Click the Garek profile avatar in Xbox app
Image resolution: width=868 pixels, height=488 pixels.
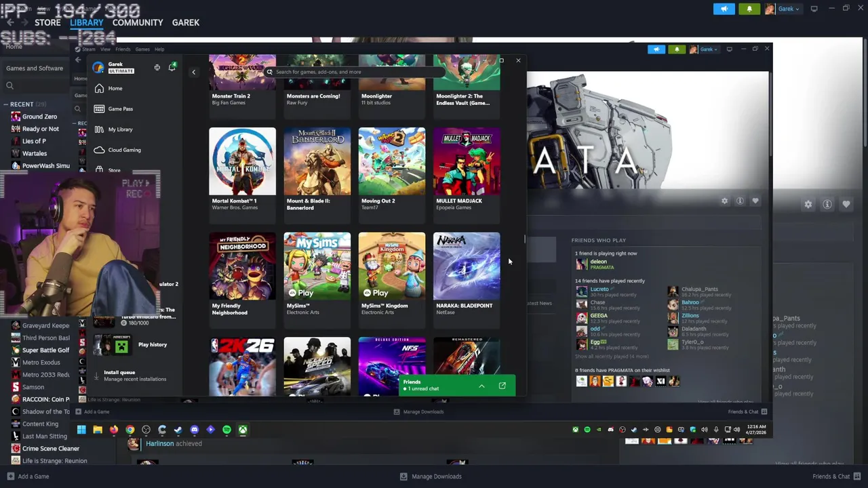coord(98,67)
